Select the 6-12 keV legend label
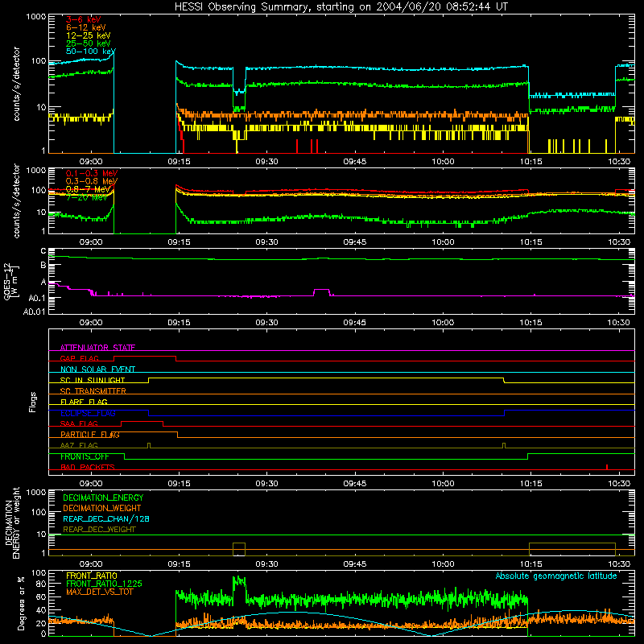Viewport: 644px width, 644px height. 86,27
